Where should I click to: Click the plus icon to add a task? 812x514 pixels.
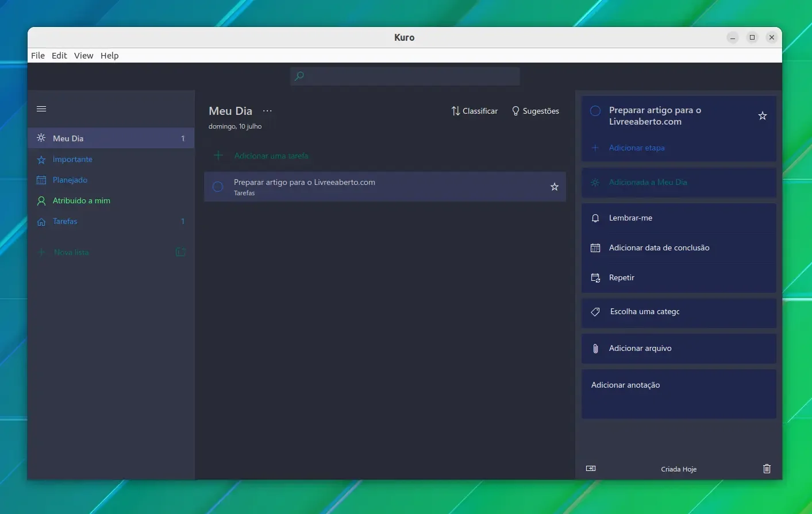218,156
